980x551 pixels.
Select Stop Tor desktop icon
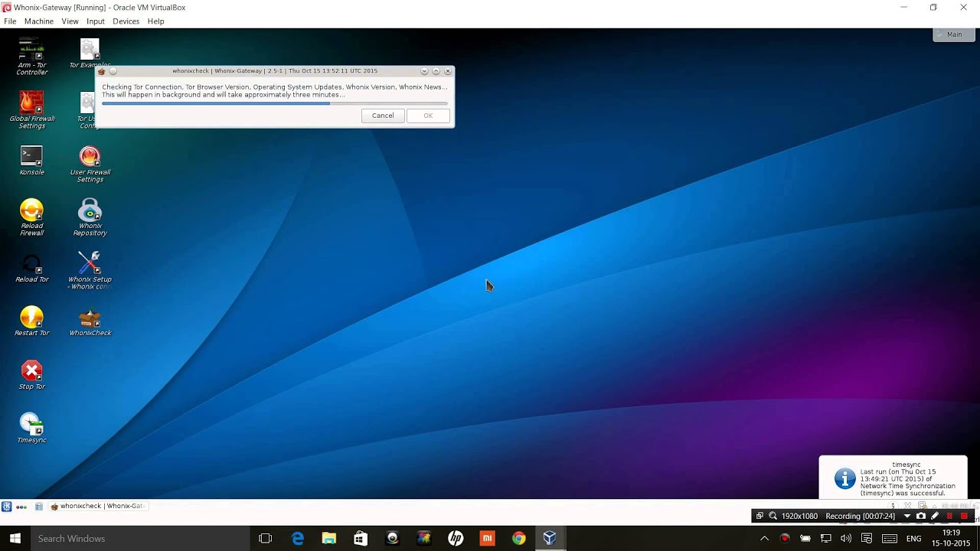click(31, 375)
